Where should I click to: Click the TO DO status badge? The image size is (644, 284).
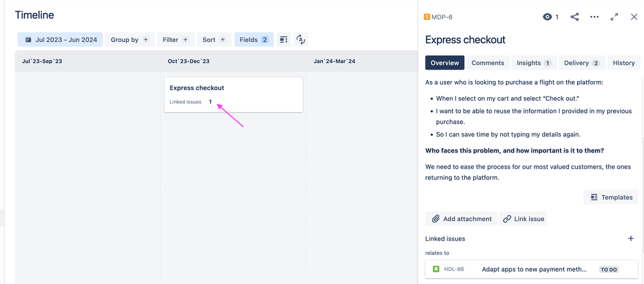click(x=609, y=270)
